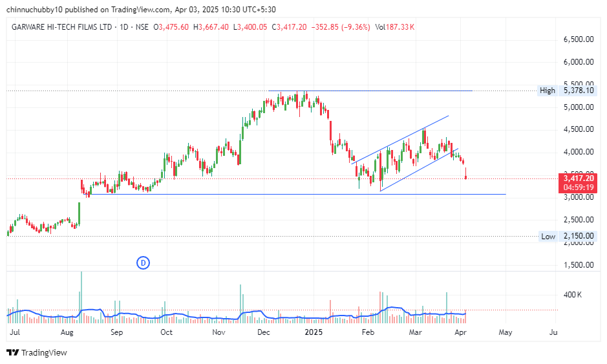Click the Apr label on the time axis
This screenshot has width=607, height=364.
460,332
